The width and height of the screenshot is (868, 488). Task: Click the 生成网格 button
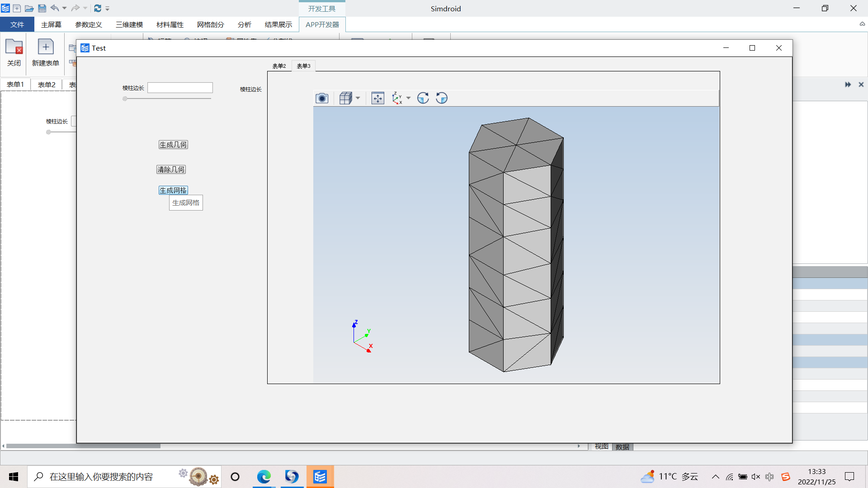173,190
